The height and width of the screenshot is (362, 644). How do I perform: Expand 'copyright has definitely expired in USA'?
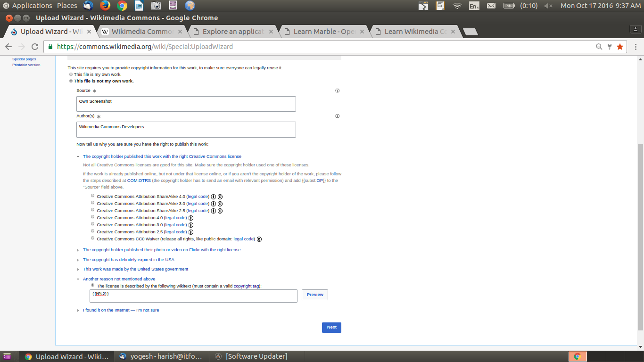[129, 260]
